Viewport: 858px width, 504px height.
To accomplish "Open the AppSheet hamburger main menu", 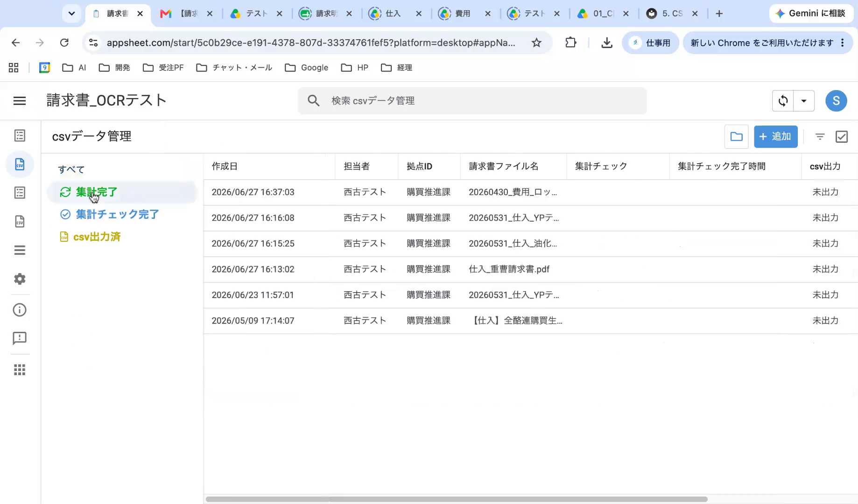I will [20, 101].
